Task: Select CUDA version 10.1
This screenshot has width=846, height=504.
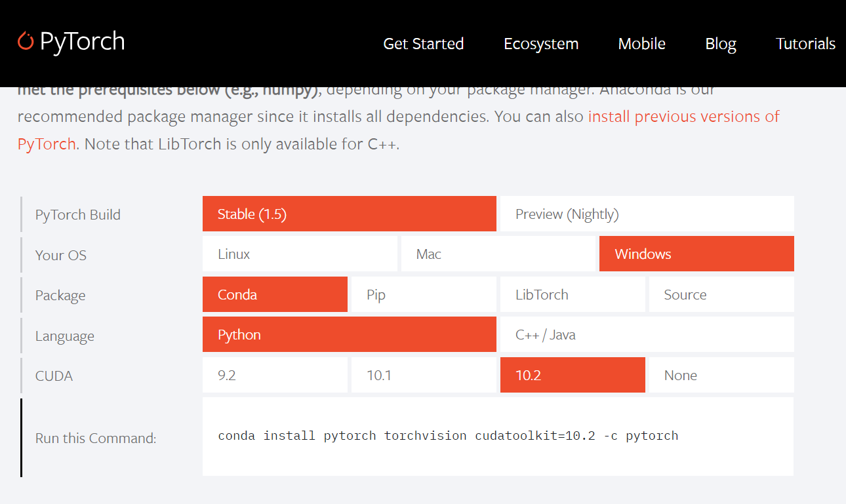Action: (424, 375)
